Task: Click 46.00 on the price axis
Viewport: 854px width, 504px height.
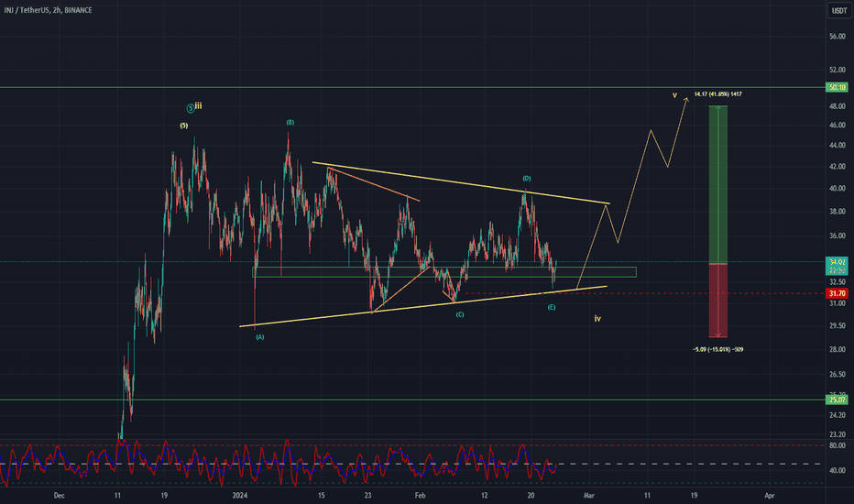Action: coord(838,126)
